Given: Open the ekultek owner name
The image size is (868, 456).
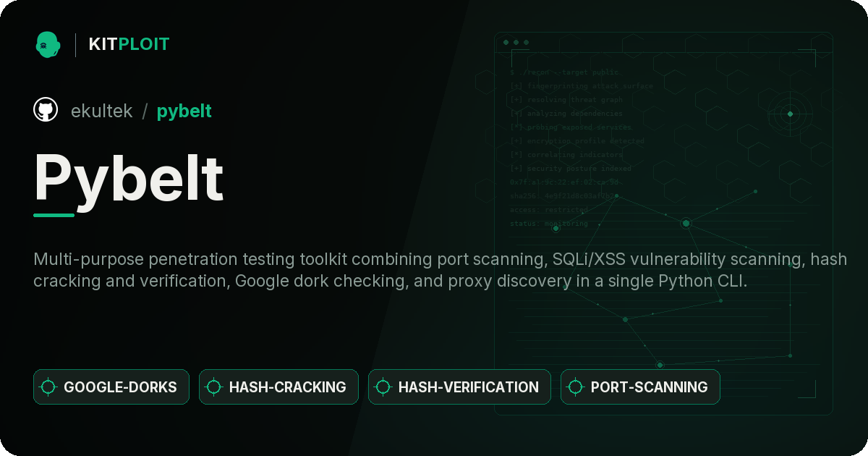Looking at the screenshot, I should point(102,111).
